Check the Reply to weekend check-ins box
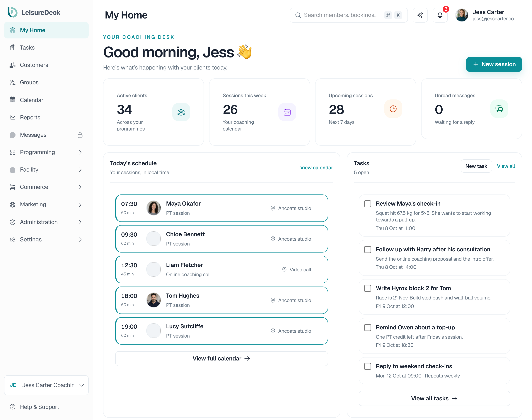532x420 pixels. [x=367, y=366]
